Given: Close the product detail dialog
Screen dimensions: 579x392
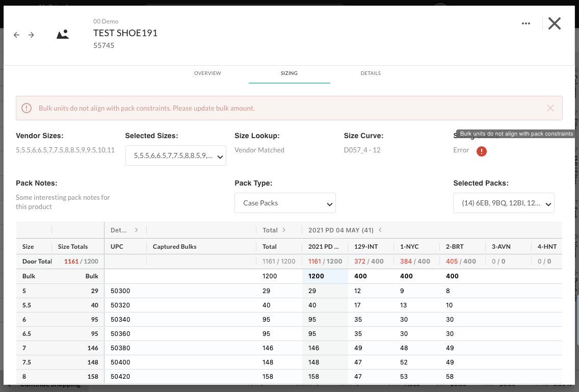Looking at the screenshot, I should [x=554, y=23].
